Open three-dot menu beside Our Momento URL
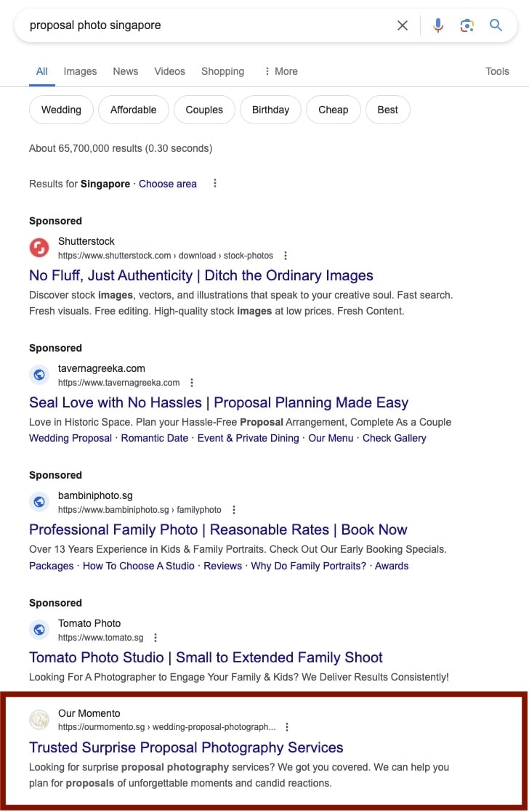 point(287,727)
